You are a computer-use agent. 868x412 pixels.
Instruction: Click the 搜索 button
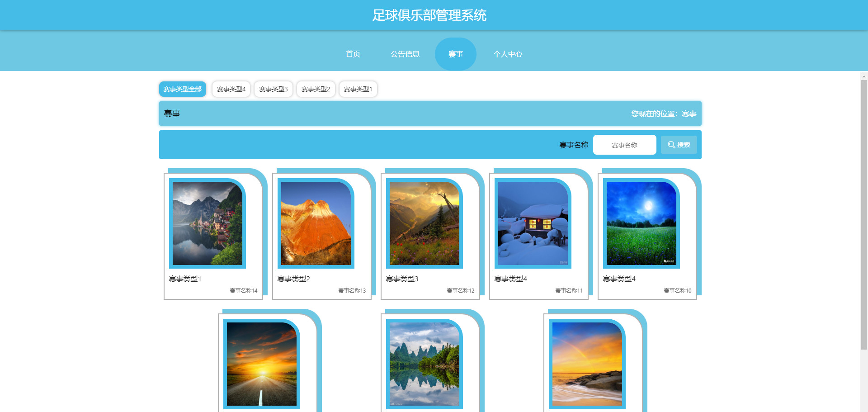(x=679, y=145)
